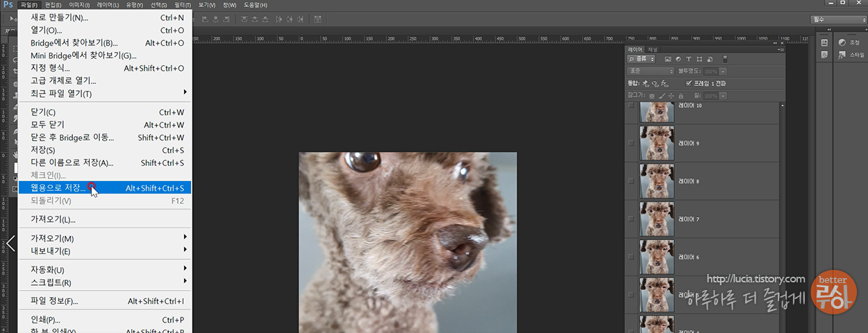Choose 저장(S) Ctrl+S entry
This screenshot has width=868, height=333.
click(x=104, y=151)
